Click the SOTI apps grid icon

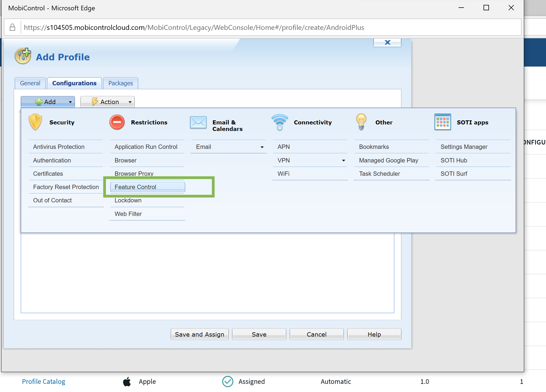[x=443, y=122]
